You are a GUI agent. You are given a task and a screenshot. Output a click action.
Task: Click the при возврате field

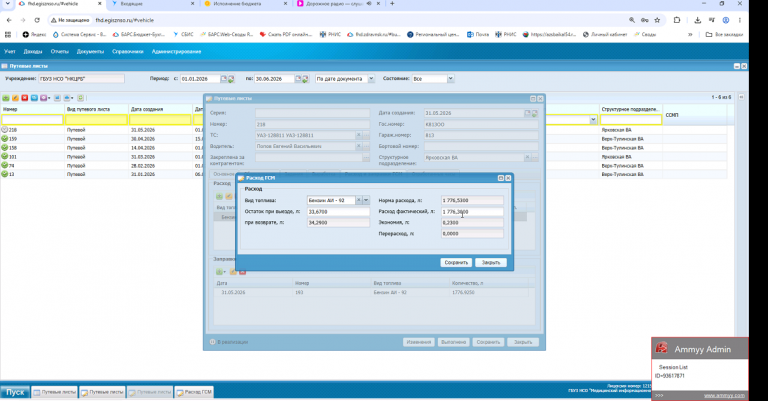click(x=338, y=222)
